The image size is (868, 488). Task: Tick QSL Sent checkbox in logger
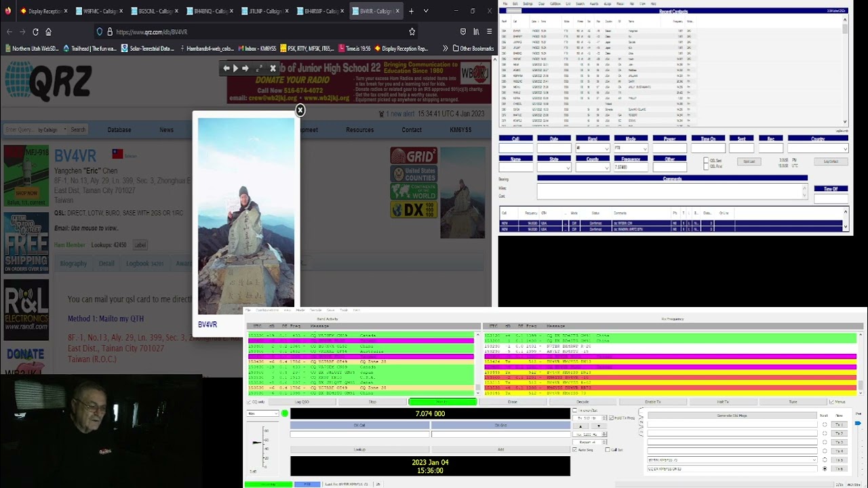706,161
